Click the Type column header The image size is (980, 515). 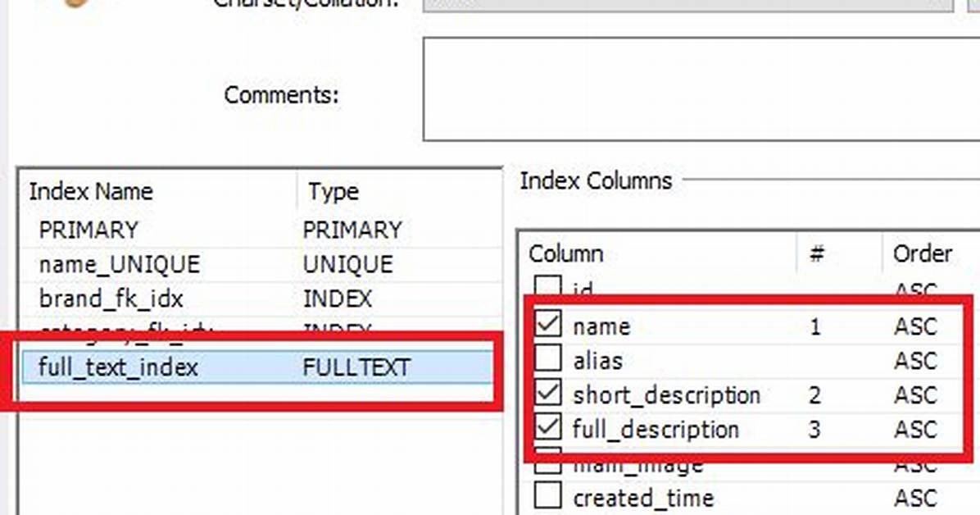coord(333,191)
